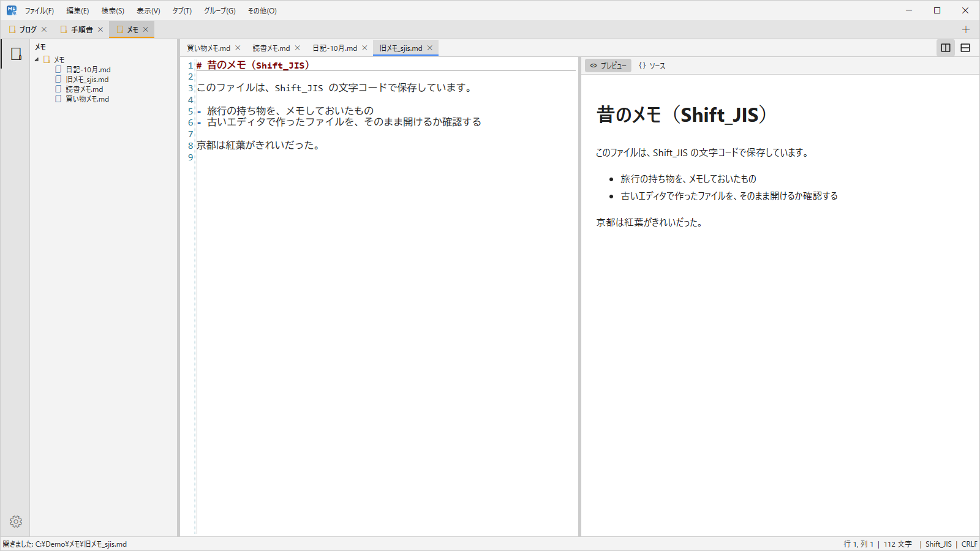Switch to side-by-side split layout icon

point(946,48)
